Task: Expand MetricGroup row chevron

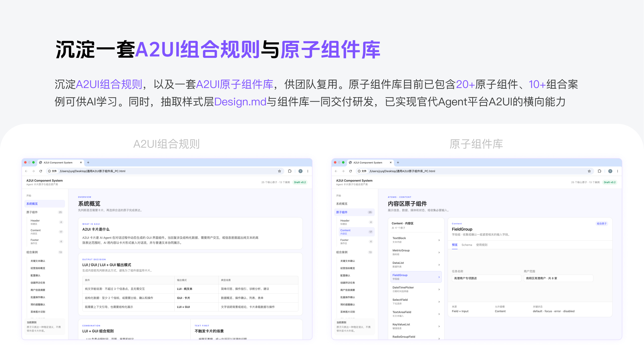Action: [x=439, y=252]
